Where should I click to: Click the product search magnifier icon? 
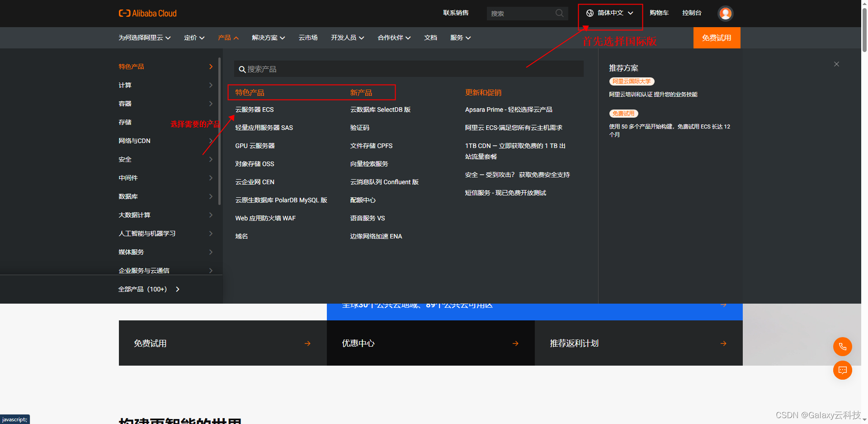(x=242, y=69)
